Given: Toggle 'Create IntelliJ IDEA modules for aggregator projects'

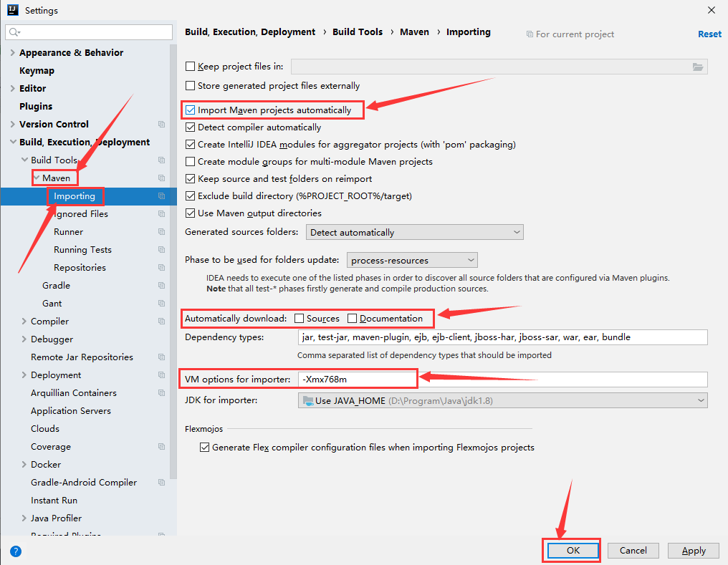Looking at the screenshot, I should pyautogui.click(x=190, y=144).
